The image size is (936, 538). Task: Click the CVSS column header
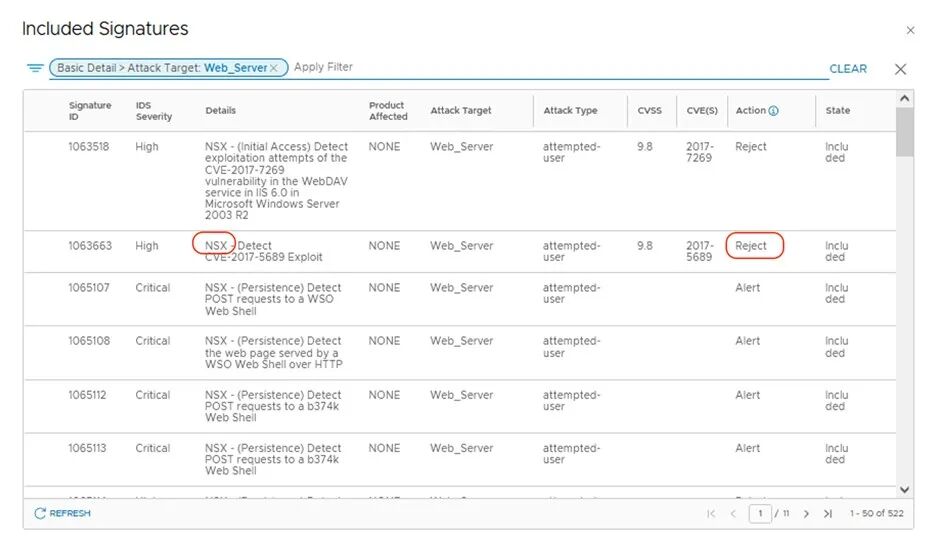pyautogui.click(x=649, y=110)
